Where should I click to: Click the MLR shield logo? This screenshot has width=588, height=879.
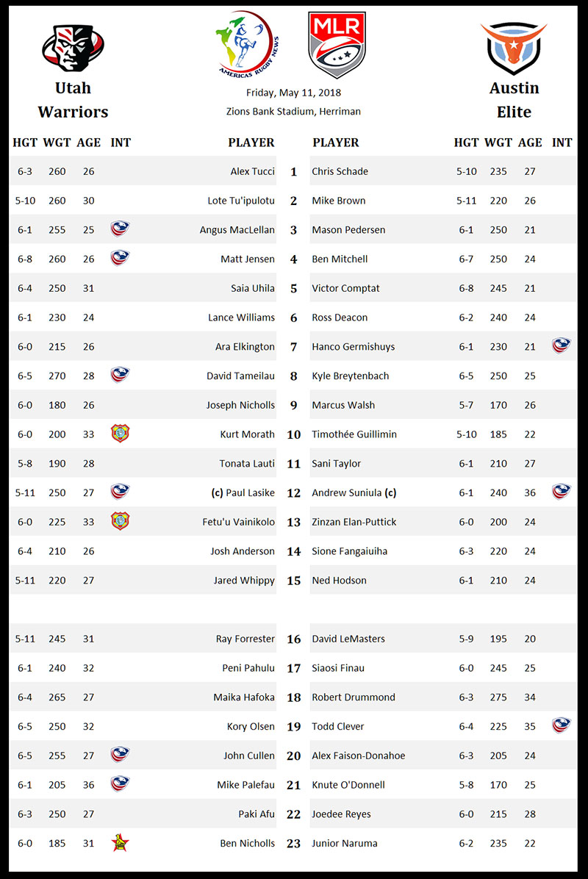coord(337,44)
